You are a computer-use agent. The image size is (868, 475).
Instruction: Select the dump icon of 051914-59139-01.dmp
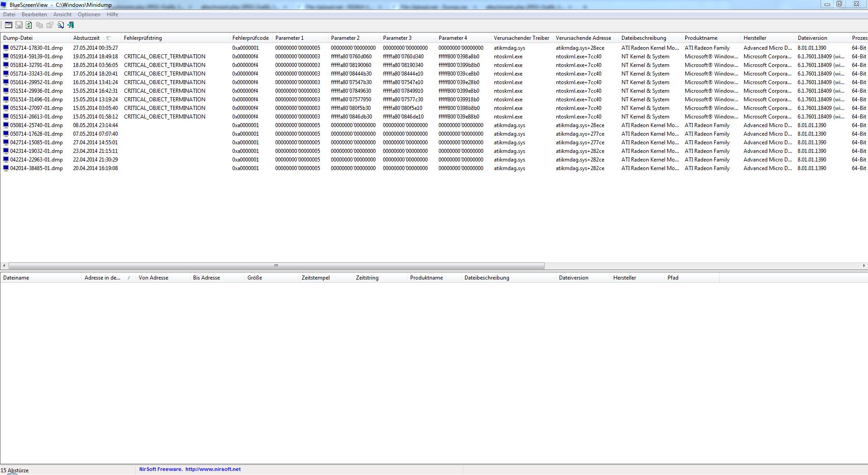[6, 56]
